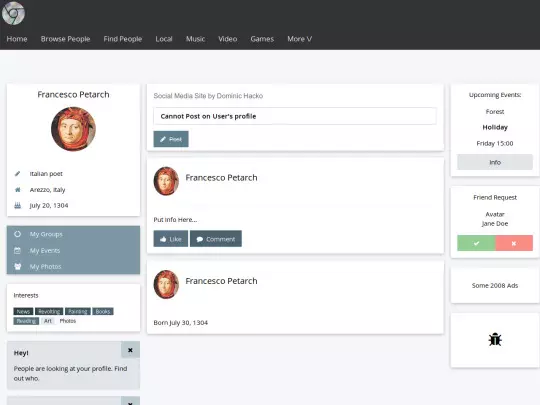Go to the Home page

tap(17, 39)
